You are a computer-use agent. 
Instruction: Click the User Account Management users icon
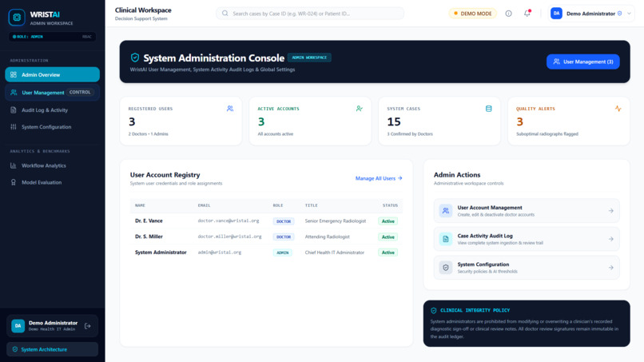446,211
